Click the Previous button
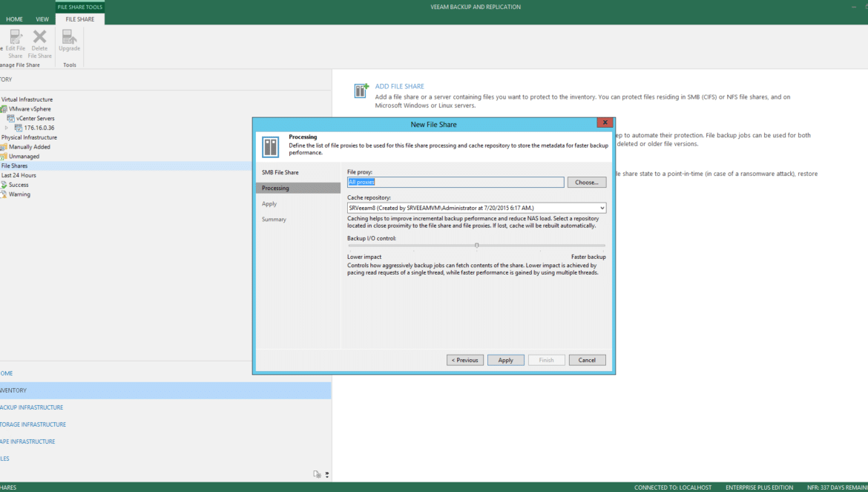The width and height of the screenshot is (868, 492). pyautogui.click(x=465, y=361)
